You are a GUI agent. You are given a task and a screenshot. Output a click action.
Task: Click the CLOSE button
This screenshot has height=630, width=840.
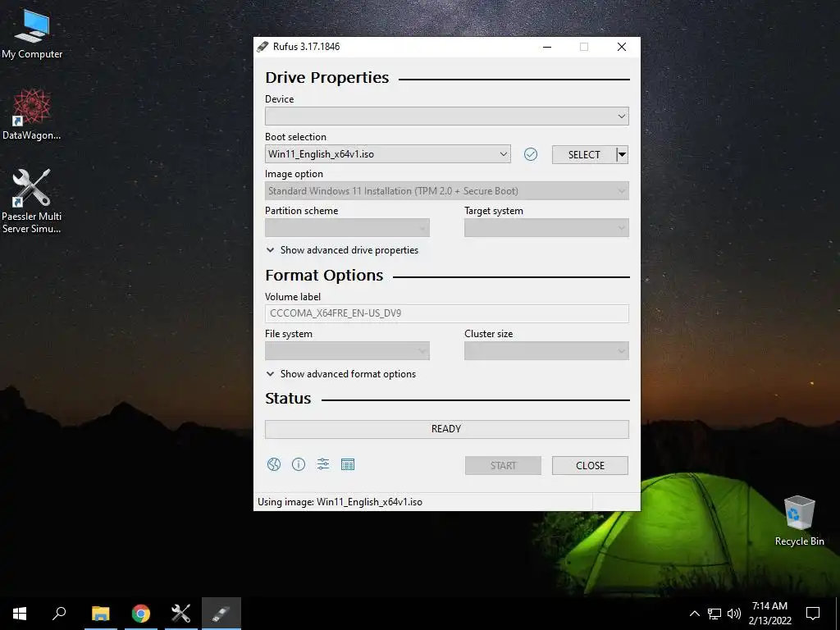591,466
